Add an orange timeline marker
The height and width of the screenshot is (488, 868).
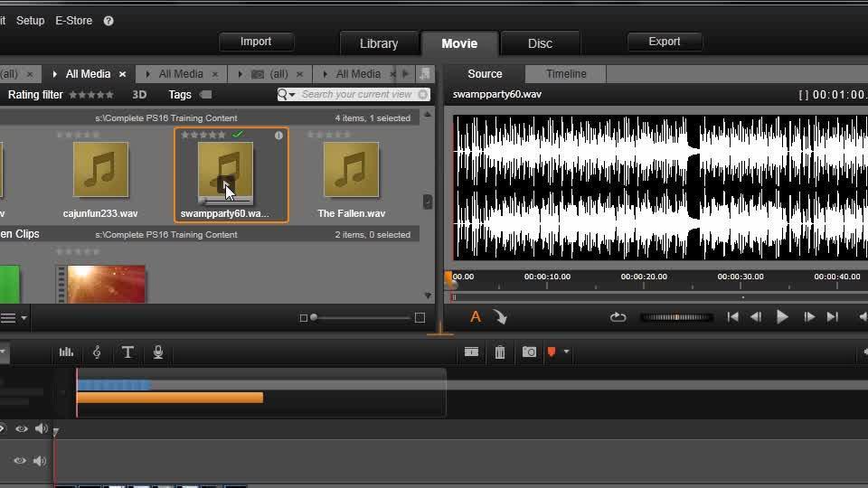pyautogui.click(x=552, y=352)
